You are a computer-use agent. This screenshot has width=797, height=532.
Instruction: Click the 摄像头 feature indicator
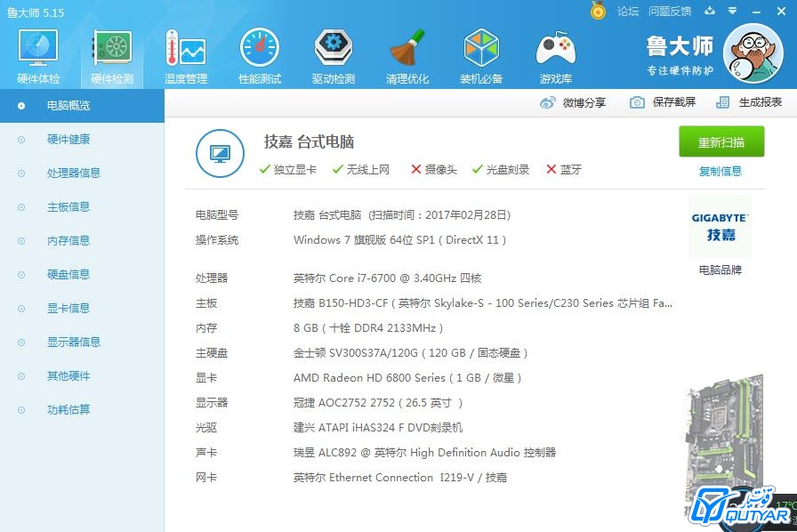pyautogui.click(x=434, y=169)
